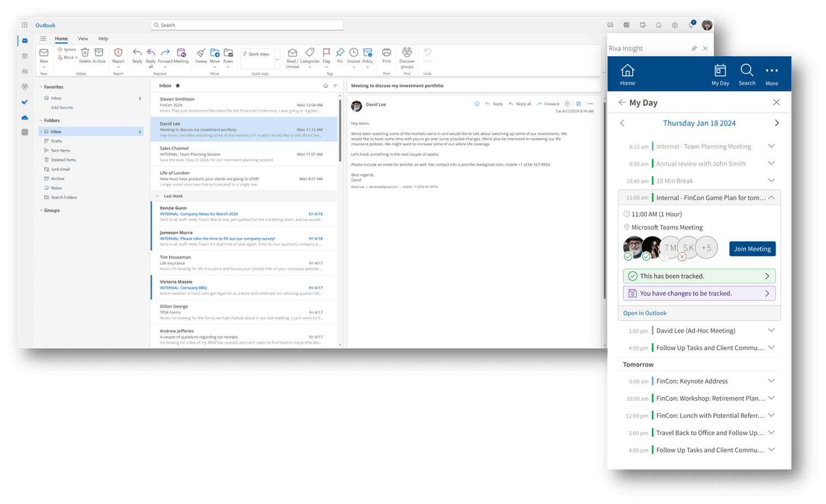Open the Help ribbon tab
The width and height of the screenshot is (826, 504).
pos(103,39)
